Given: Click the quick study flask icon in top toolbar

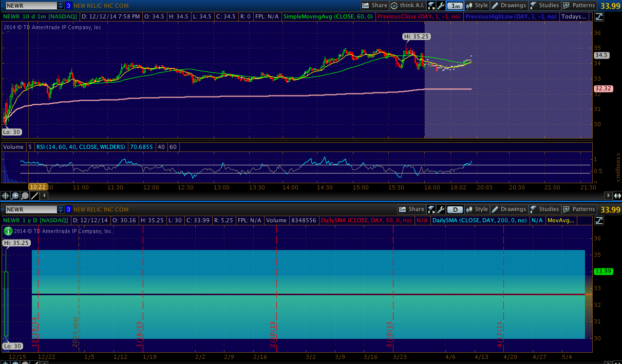Looking at the screenshot, I should click(x=431, y=6).
